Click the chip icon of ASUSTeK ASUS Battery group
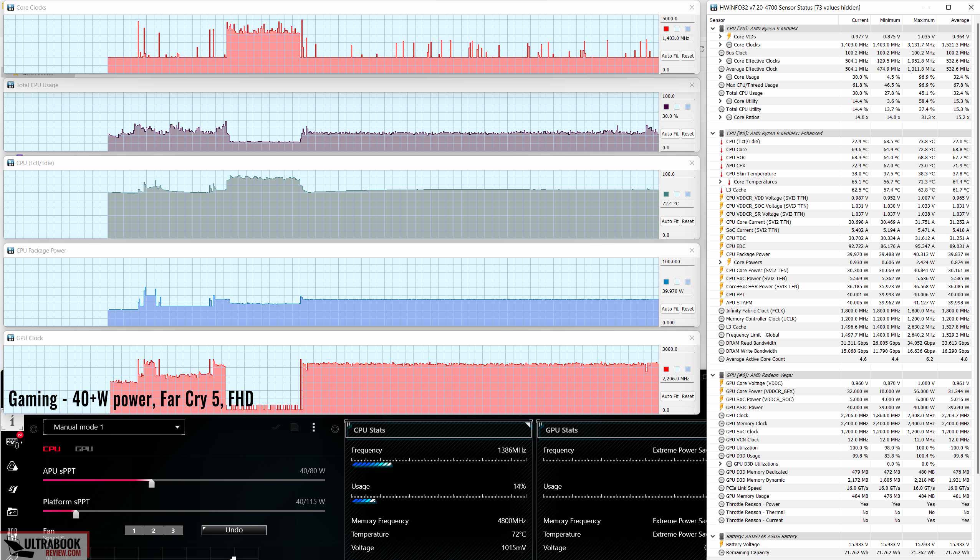 (x=722, y=536)
